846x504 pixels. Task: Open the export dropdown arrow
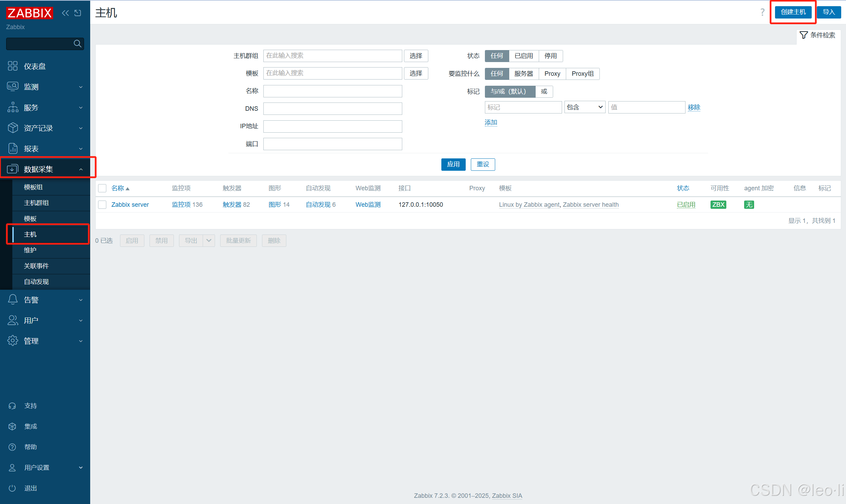pos(209,241)
